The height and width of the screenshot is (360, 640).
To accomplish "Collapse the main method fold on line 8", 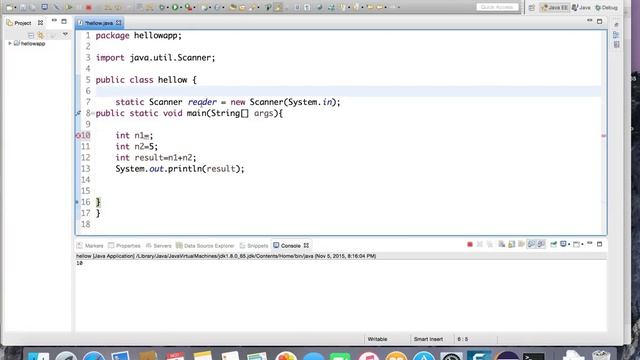I will (x=93, y=113).
